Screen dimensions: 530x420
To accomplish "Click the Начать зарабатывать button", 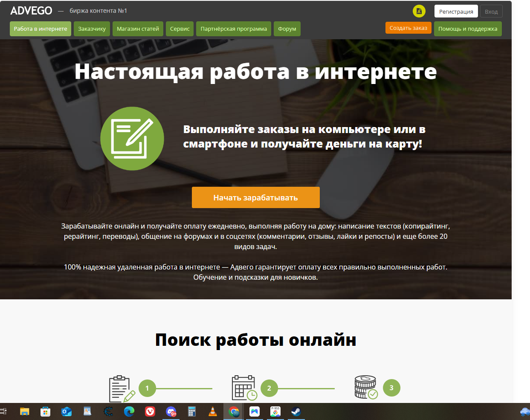I will pos(256,197).
